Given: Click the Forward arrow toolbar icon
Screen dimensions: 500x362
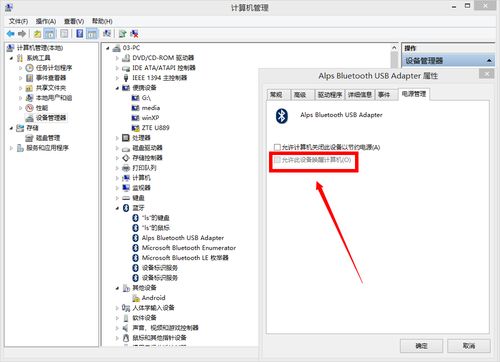Looking at the screenshot, I should point(22,34).
